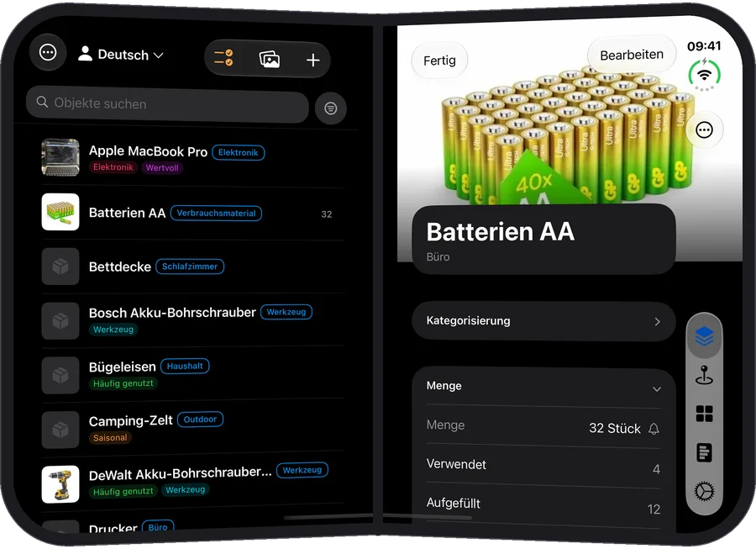The height and width of the screenshot is (549, 756).
Task: Select the grid tab in side rail
Action: pyautogui.click(x=705, y=414)
